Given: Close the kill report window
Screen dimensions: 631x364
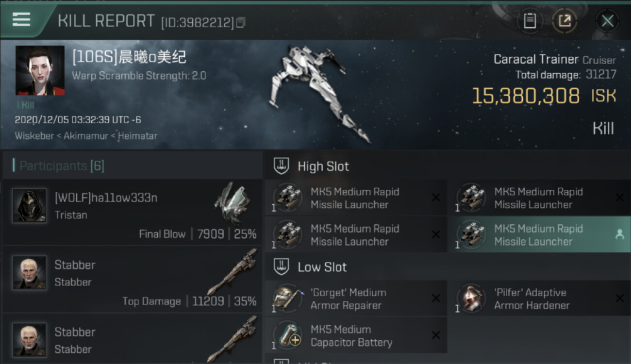Looking at the screenshot, I should coord(607,21).
